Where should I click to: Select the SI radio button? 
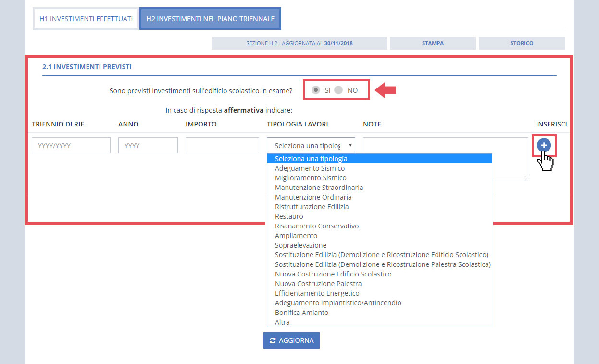click(316, 90)
